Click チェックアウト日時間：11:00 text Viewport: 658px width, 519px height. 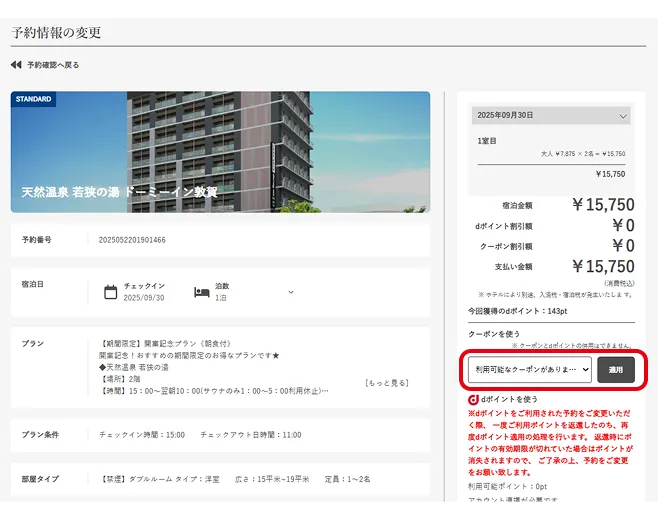(251, 435)
